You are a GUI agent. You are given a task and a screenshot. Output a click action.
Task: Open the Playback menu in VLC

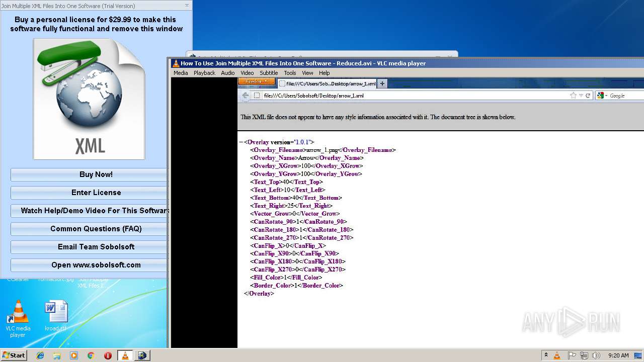[x=204, y=73]
